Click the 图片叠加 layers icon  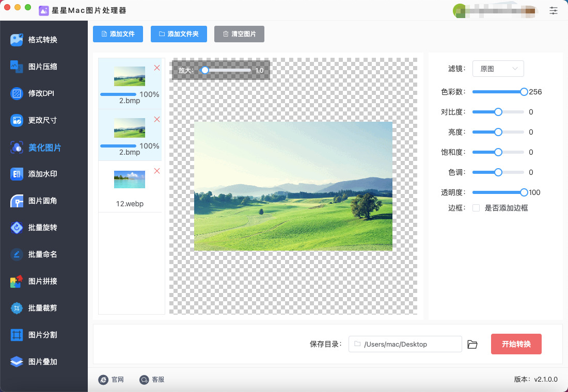[17, 362]
